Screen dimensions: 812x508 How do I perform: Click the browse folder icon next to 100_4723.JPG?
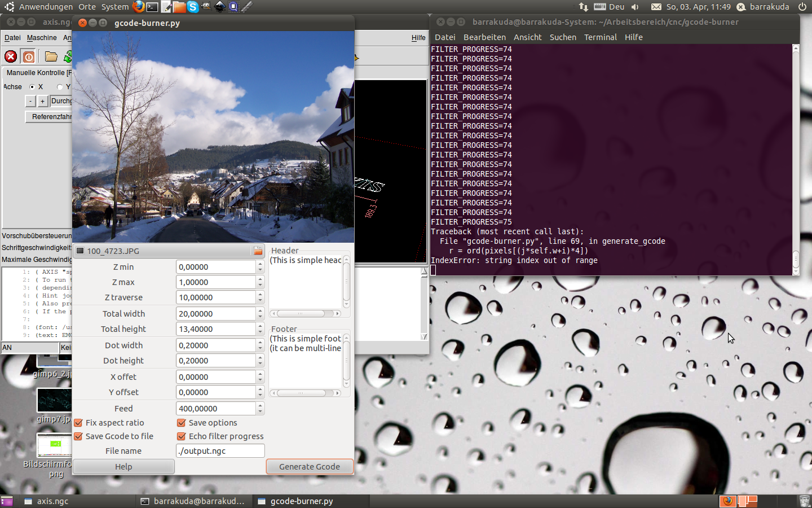(258, 251)
